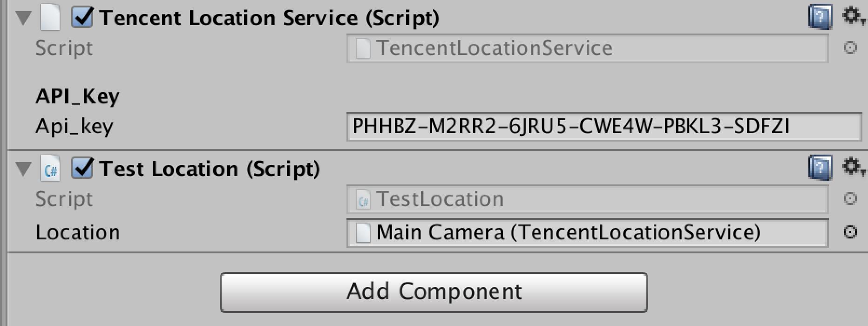Collapse the Tencent Location Service component foldout
868x326 pixels.
[23, 18]
